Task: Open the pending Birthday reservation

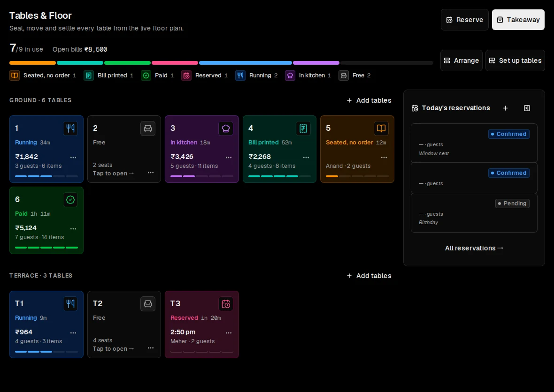Action: pyautogui.click(x=474, y=213)
